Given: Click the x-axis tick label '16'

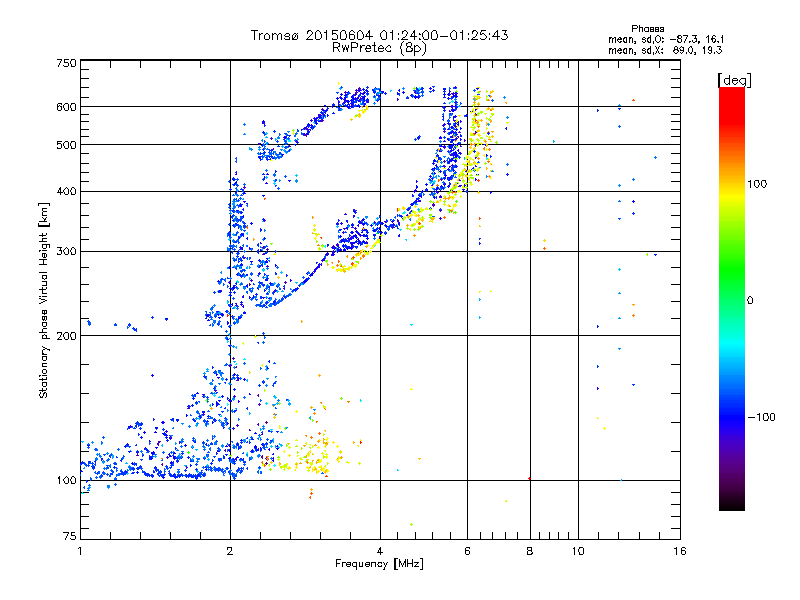Looking at the screenshot, I should coord(680,551).
